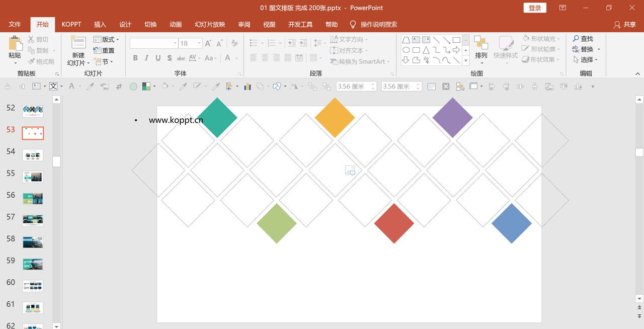
Task: Click the Sign in (登录) button
Action: point(535,8)
